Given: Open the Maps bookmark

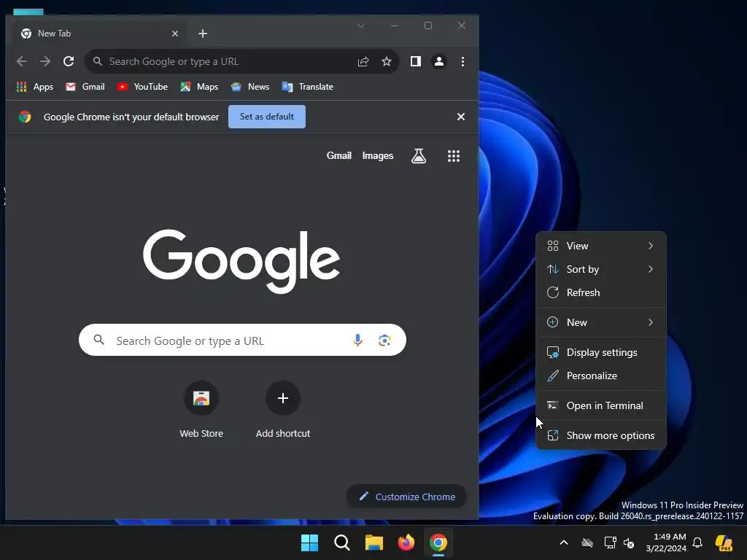Looking at the screenshot, I should pos(199,87).
